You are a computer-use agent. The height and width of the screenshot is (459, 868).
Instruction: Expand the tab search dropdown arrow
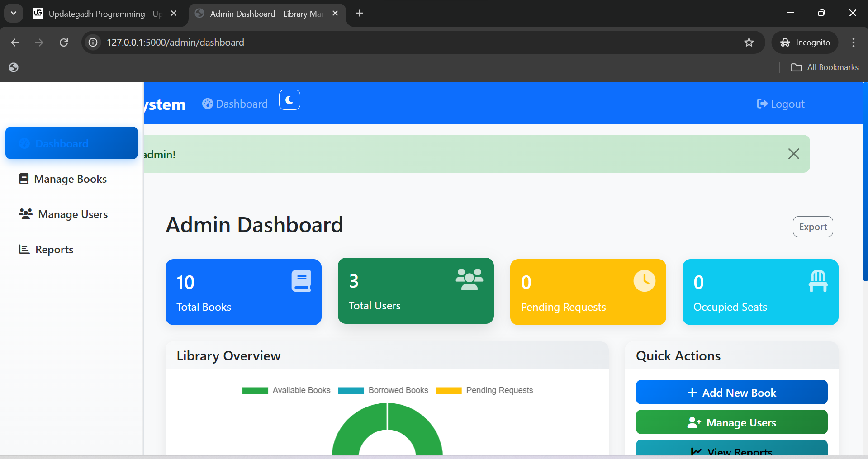[14, 14]
